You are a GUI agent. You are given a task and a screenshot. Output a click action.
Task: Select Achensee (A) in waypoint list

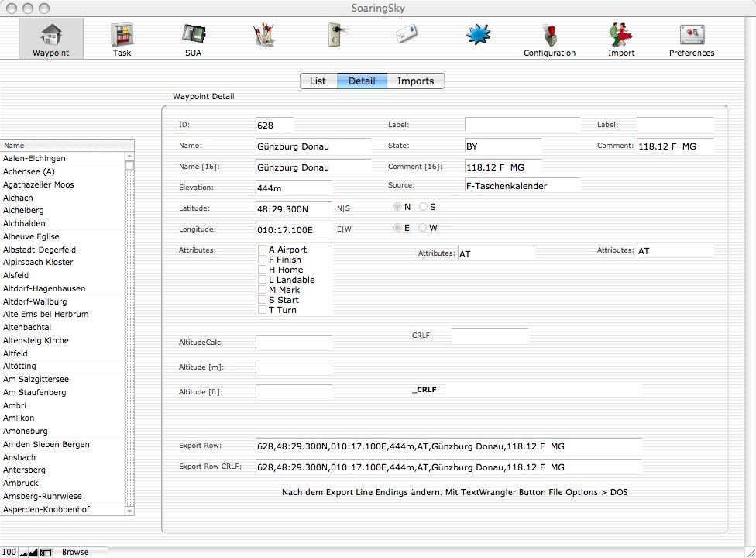coord(63,171)
